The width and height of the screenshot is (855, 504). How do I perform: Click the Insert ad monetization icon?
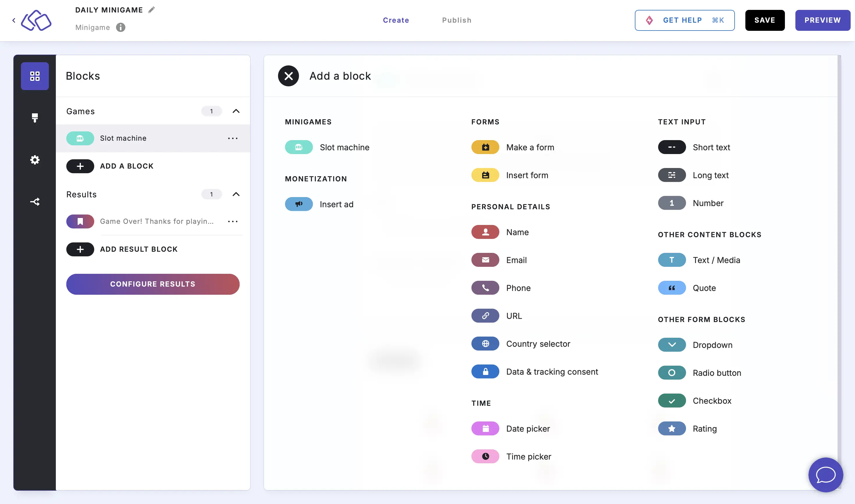[x=299, y=203]
